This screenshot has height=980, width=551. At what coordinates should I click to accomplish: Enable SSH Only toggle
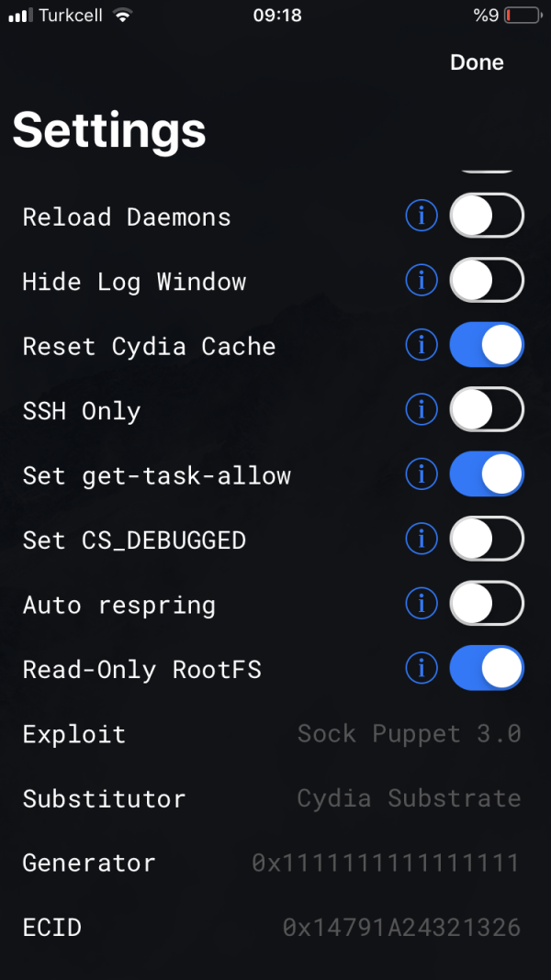point(487,410)
